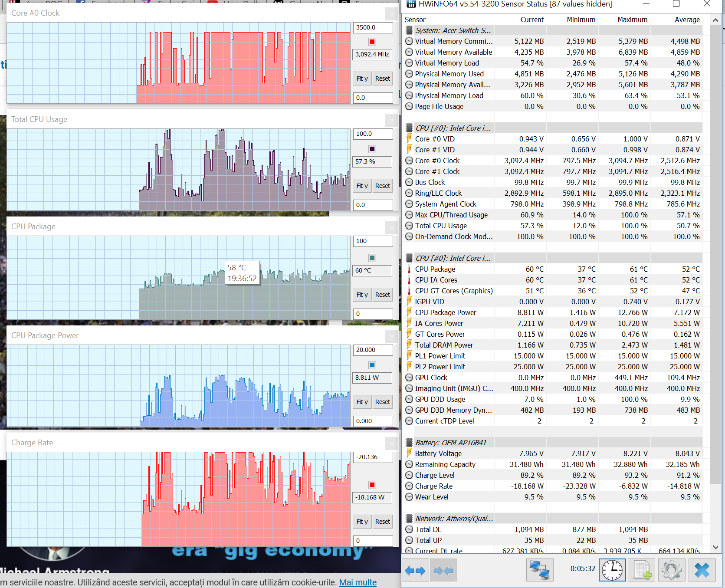Click the blue X close sensors icon

coord(702,570)
